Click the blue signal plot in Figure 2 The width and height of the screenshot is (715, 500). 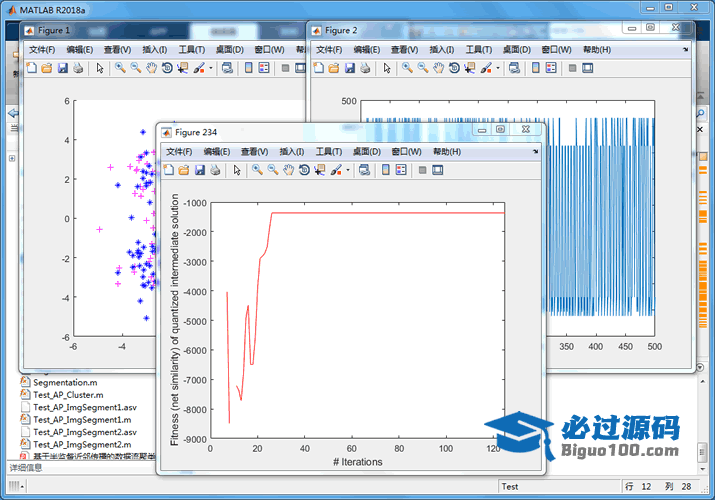point(600,217)
